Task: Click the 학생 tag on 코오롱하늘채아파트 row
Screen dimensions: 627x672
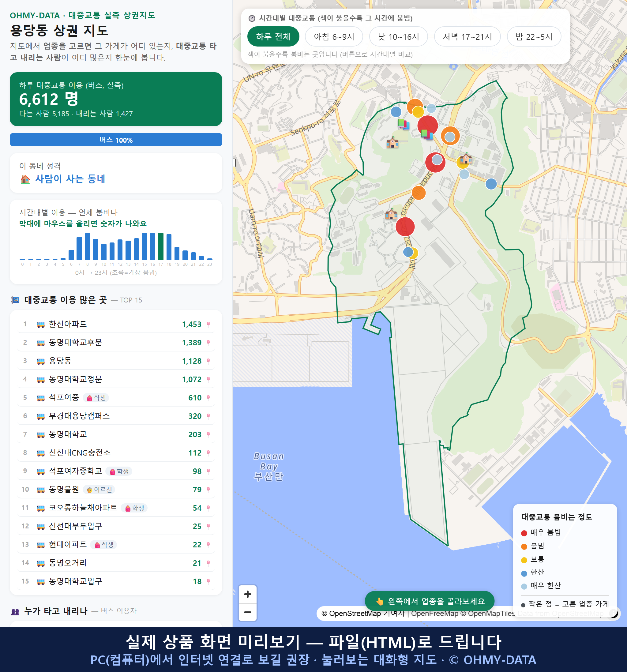Action: (134, 508)
